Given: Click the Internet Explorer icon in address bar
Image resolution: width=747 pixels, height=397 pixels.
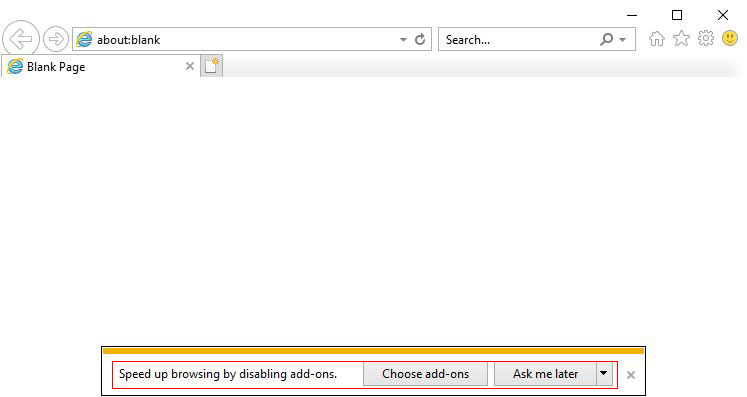Looking at the screenshot, I should tap(84, 39).
